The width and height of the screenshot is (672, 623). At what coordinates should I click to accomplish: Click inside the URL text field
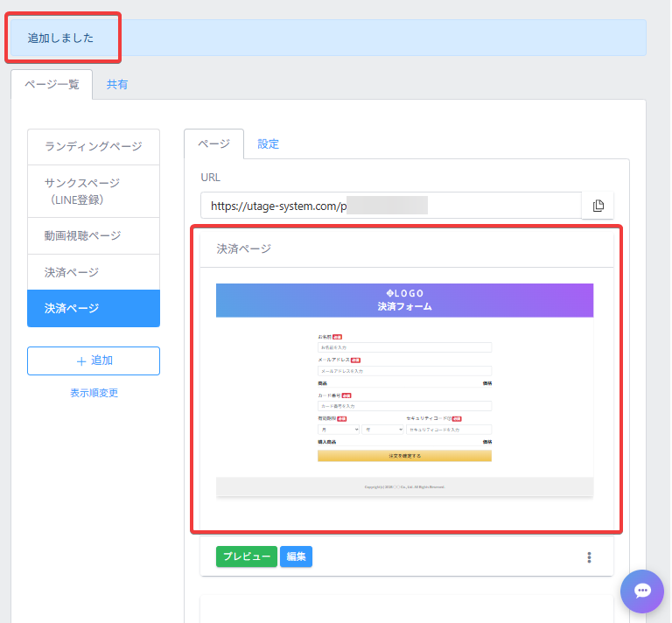(390, 206)
